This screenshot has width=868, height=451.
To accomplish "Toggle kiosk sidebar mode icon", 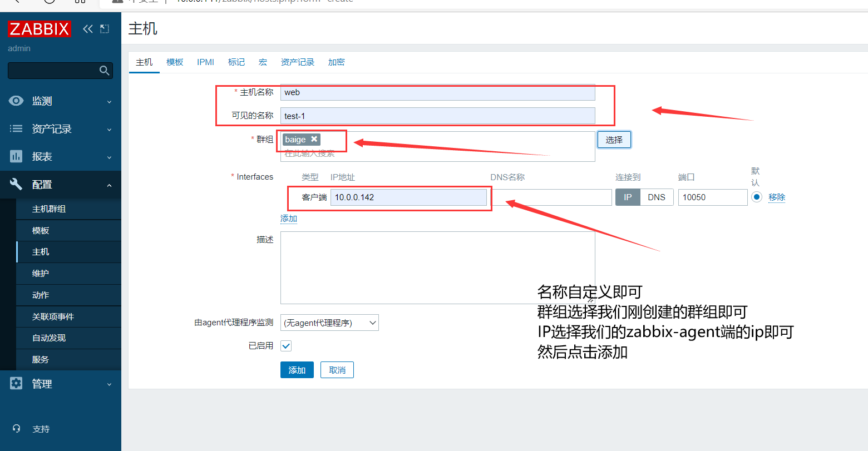I will coord(105,29).
